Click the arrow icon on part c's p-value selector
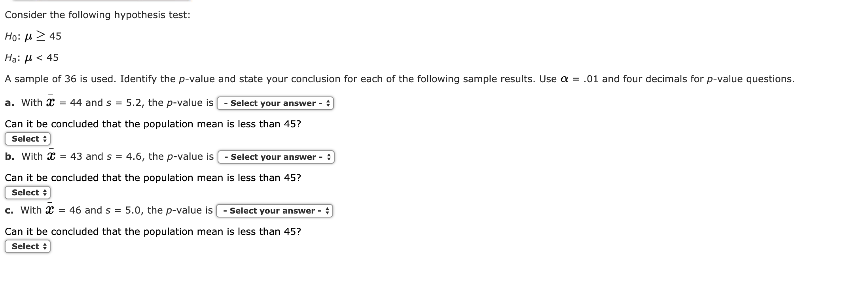Viewport: 868px width, 295px height. [327, 211]
